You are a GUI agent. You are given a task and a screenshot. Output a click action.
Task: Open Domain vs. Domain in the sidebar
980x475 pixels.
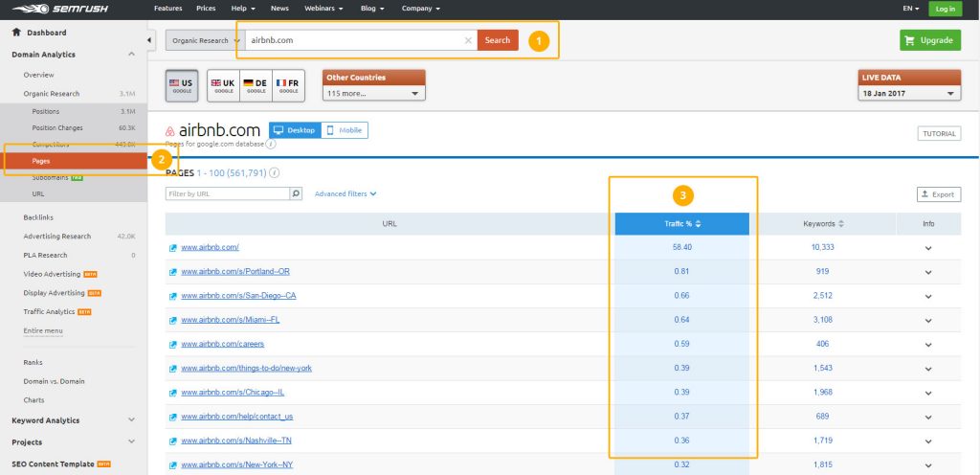(x=54, y=381)
